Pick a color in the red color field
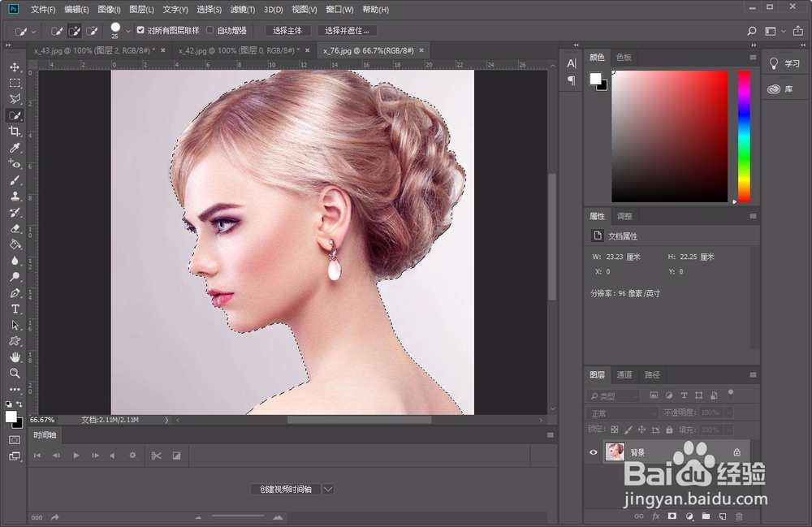Viewport: 812px width, 527px height. point(670,136)
